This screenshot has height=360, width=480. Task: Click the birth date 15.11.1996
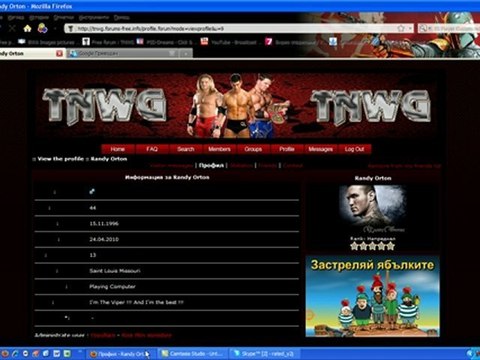click(x=104, y=223)
